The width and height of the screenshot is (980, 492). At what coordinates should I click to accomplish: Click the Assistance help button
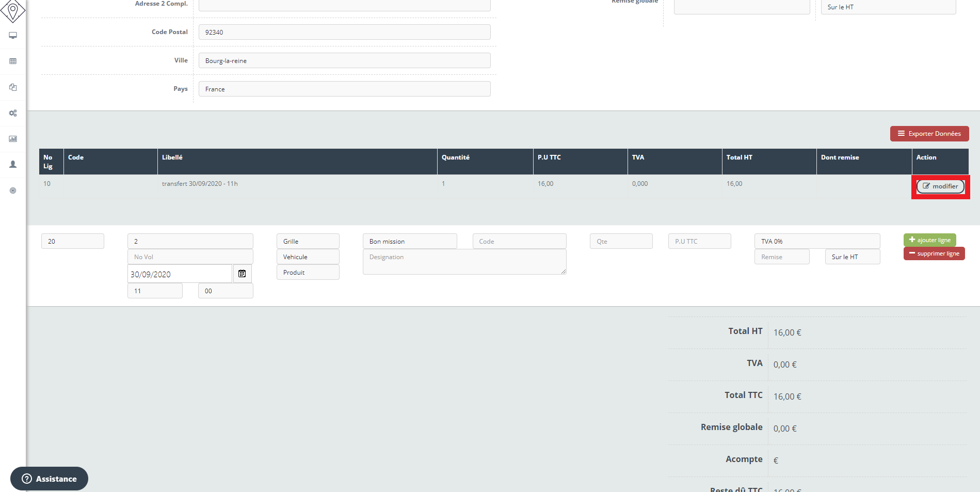click(x=50, y=479)
